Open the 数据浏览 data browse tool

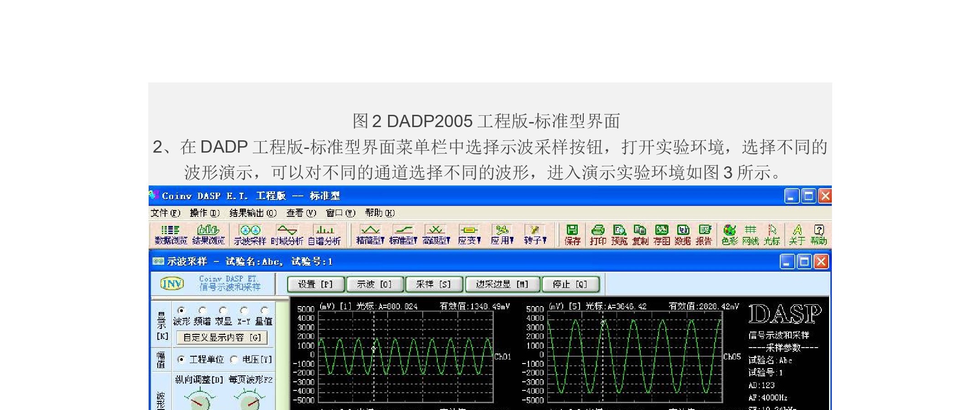171,235
